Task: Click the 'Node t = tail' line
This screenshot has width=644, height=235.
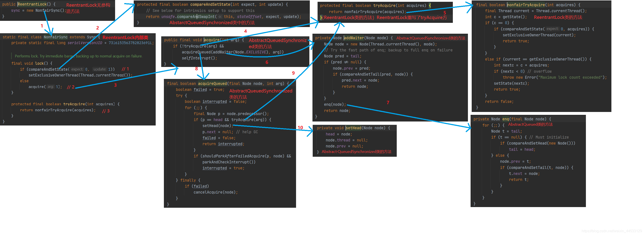Action: 507,132
